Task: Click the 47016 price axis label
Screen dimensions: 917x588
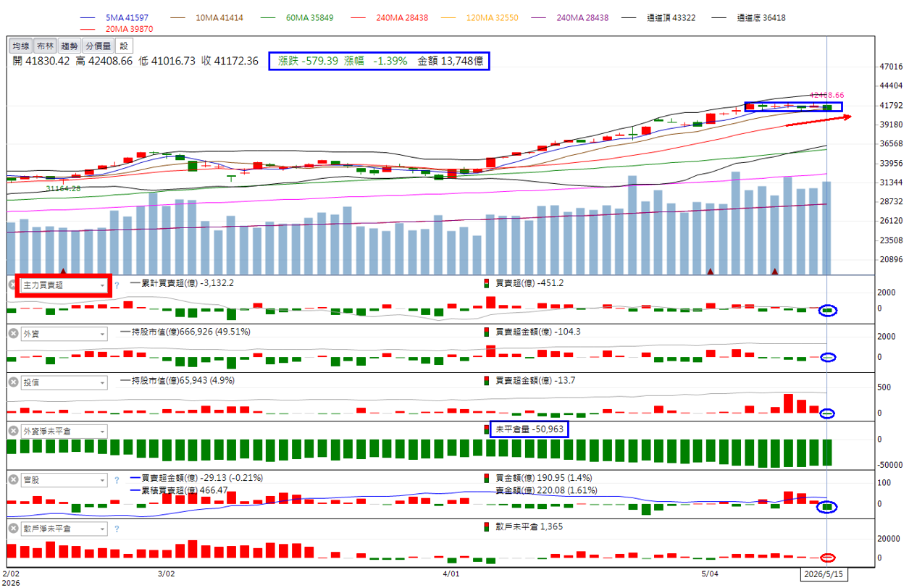Action: point(890,67)
